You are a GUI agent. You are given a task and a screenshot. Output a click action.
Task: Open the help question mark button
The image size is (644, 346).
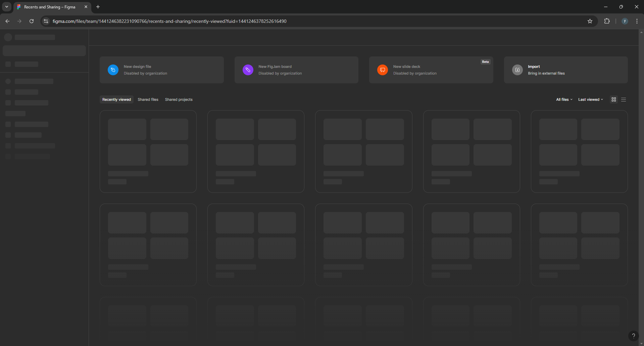click(x=633, y=336)
